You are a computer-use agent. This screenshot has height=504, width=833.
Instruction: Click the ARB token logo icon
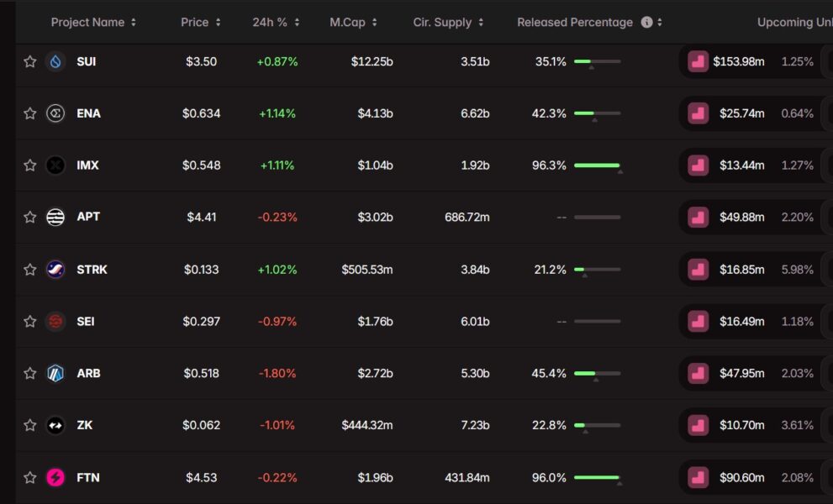(x=55, y=373)
